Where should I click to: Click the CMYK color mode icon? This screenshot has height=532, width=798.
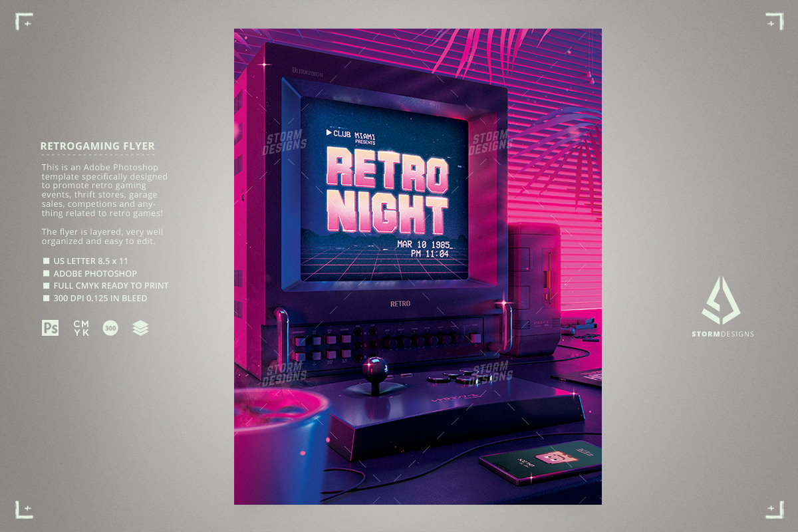point(81,327)
